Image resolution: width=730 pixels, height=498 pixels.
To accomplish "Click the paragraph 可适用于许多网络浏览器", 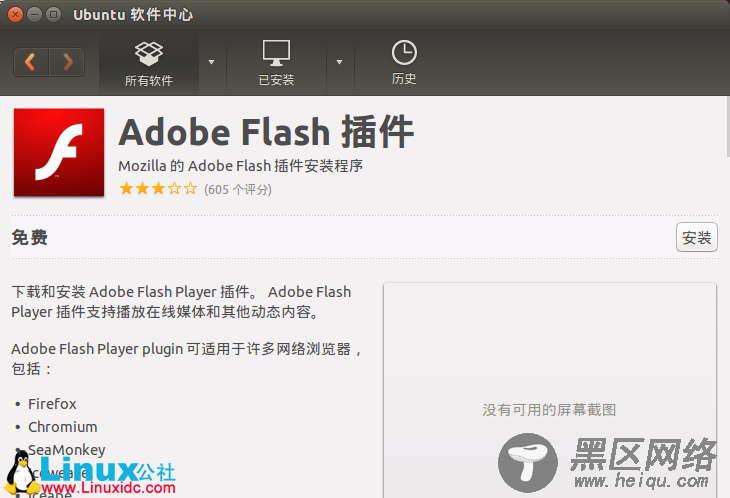I will coord(187,358).
